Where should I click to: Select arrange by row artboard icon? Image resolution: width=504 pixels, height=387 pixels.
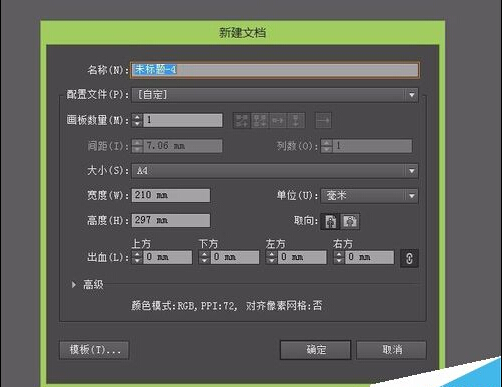[278, 120]
